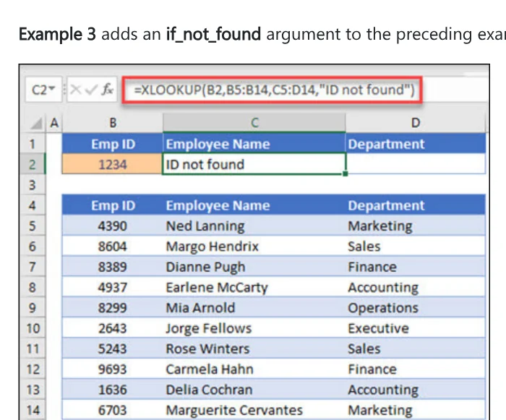The width and height of the screenshot is (506, 420).
Task: Click cell 'Ned Lanning'
Action: pyautogui.click(x=254, y=226)
